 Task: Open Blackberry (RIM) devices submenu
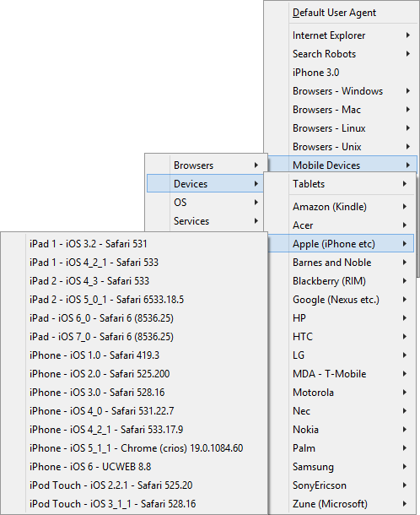(340, 281)
